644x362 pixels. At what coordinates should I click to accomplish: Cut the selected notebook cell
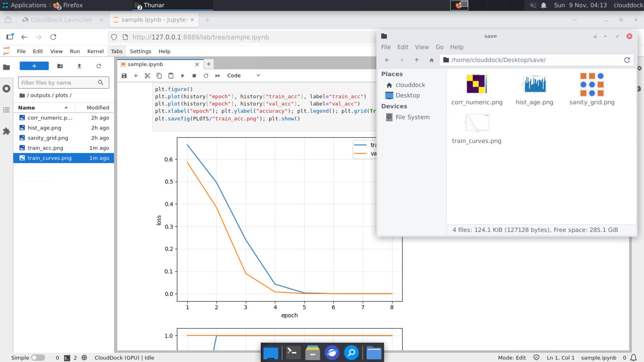tap(147, 75)
